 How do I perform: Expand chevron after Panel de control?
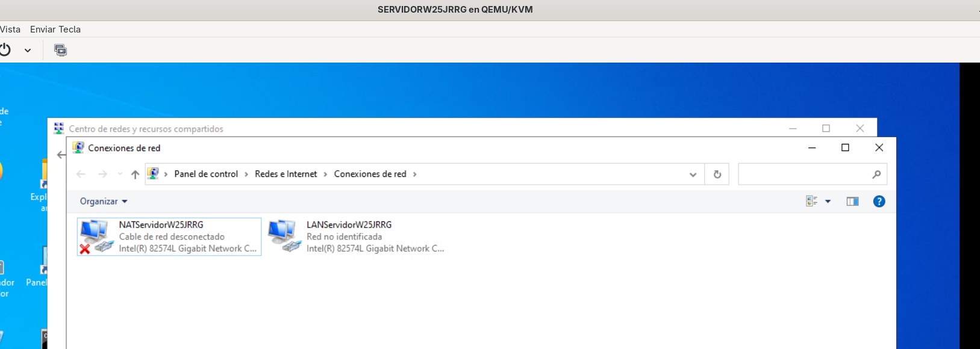(x=246, y=174)
